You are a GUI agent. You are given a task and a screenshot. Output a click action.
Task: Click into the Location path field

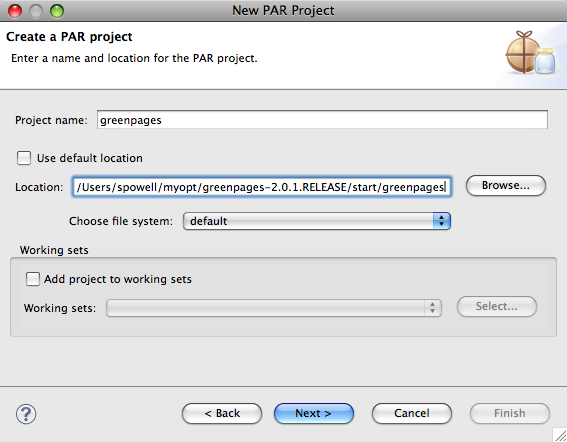[x=261, y=187]
